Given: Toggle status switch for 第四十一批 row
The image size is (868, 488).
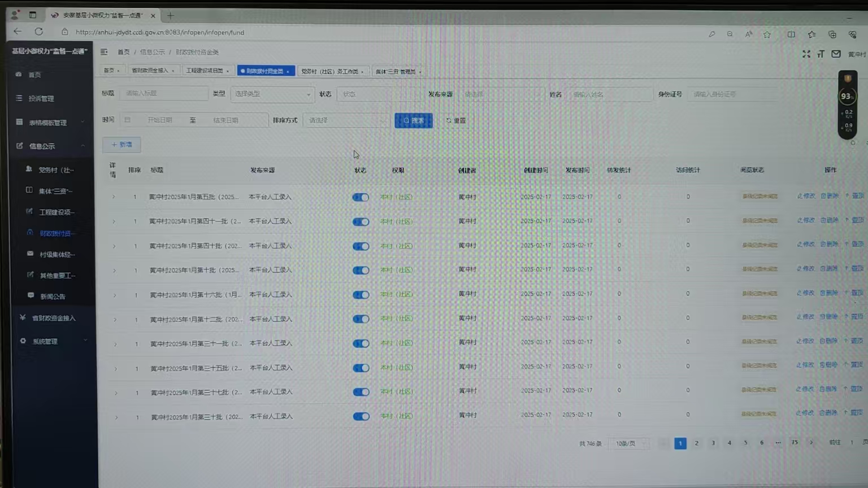Looking at the screenshot, I should click(x=361, y=221).
